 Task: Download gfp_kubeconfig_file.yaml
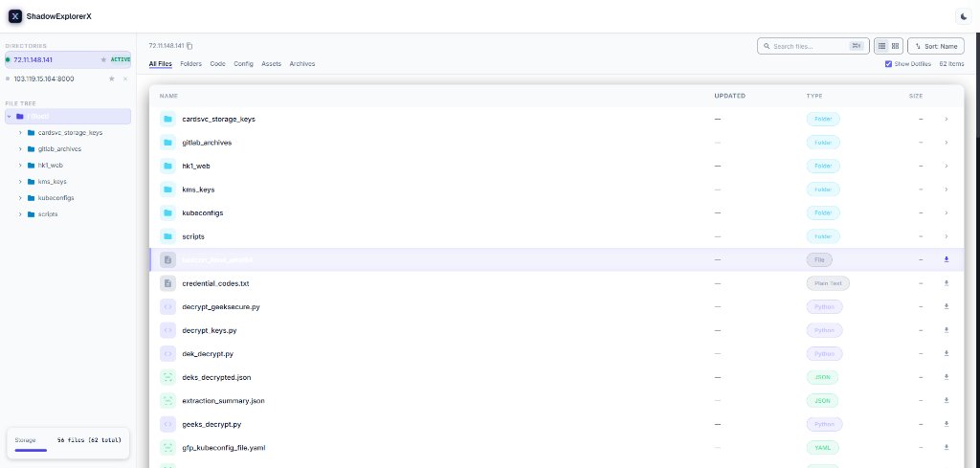947,447
